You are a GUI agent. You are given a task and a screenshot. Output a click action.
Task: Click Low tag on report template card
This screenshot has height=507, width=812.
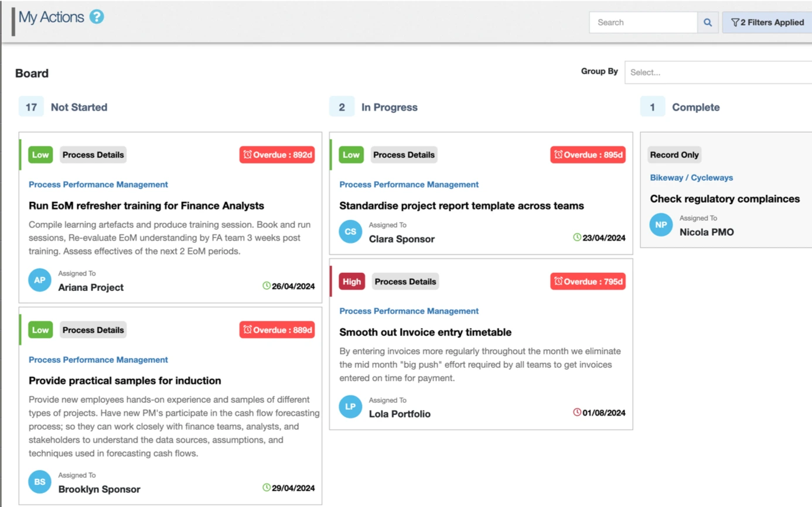coord(351,155)
